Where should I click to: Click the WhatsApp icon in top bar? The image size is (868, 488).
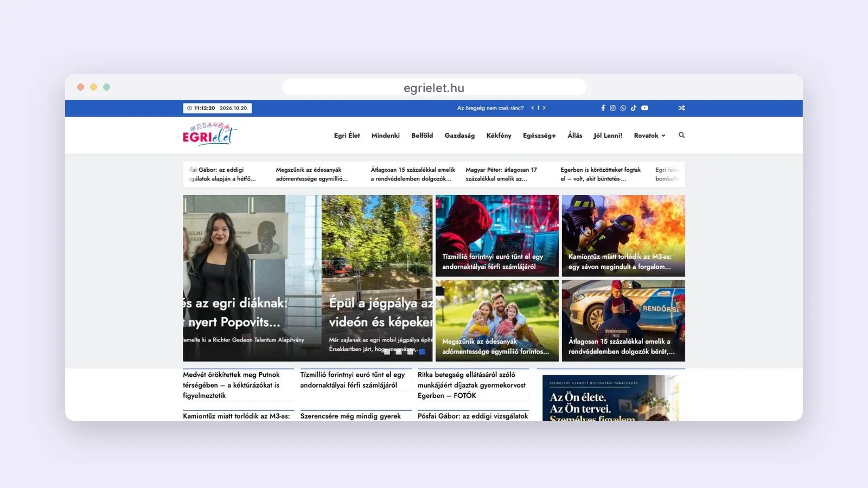(623, 108)
